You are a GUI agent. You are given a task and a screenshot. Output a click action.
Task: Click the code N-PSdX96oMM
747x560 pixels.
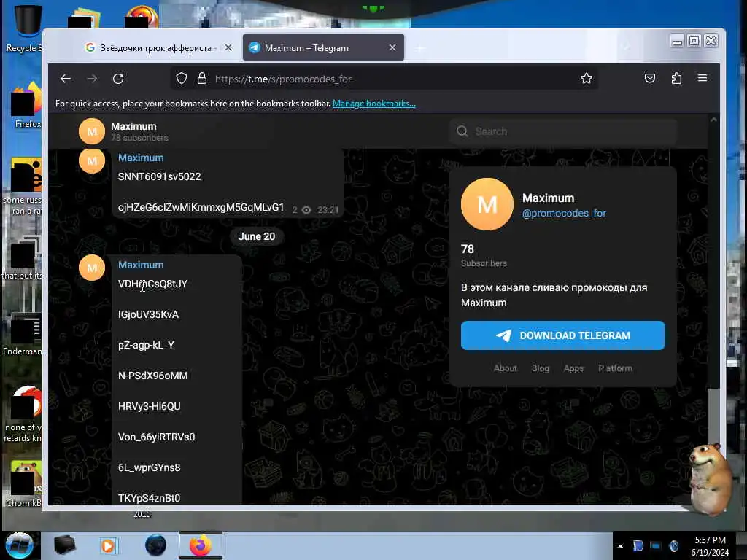[152, 376]
